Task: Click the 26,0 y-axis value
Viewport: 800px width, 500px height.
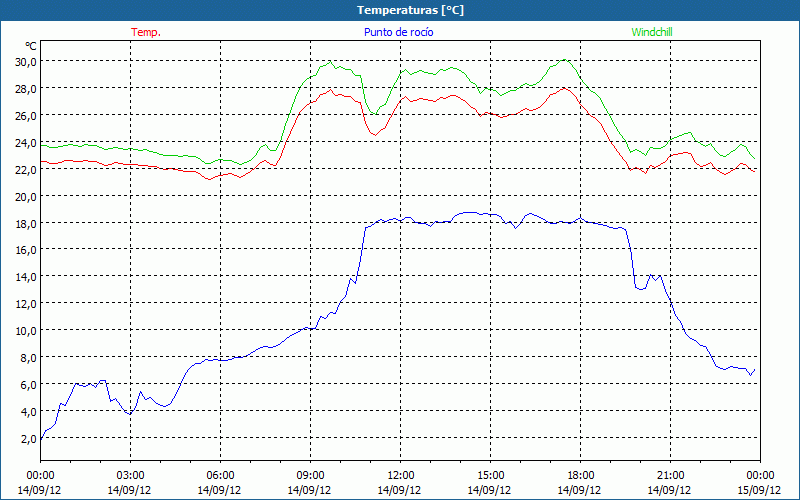Action: [26, 115]
